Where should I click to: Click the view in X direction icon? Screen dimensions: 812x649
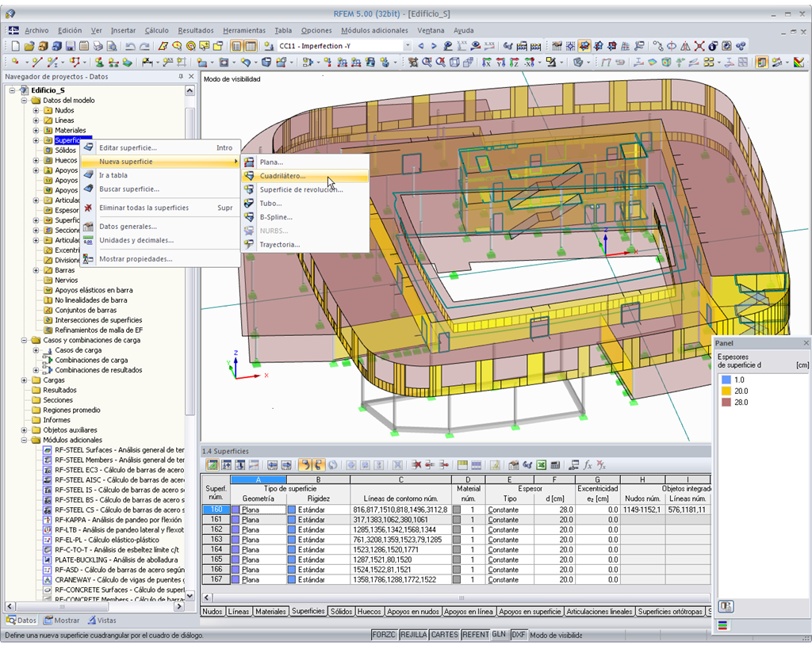point(488,63)
